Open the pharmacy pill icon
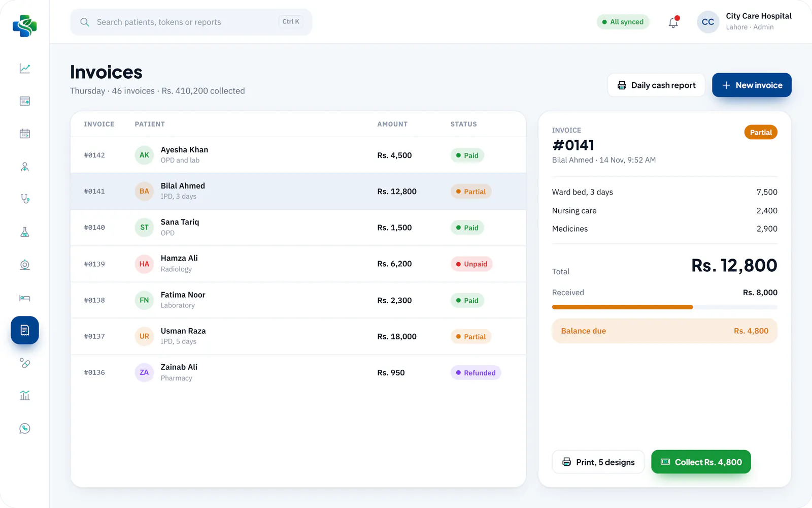This screenshot has width=812, height=508. click(25, 363)
